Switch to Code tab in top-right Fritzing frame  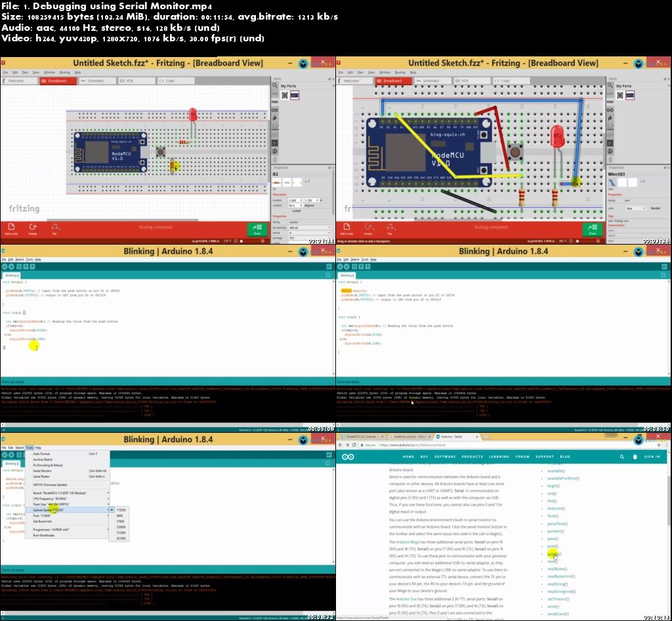tap(510, 81)
